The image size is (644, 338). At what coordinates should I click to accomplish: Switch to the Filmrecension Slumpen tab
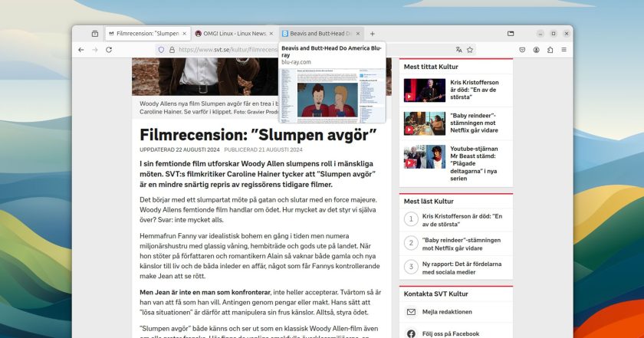148,34
